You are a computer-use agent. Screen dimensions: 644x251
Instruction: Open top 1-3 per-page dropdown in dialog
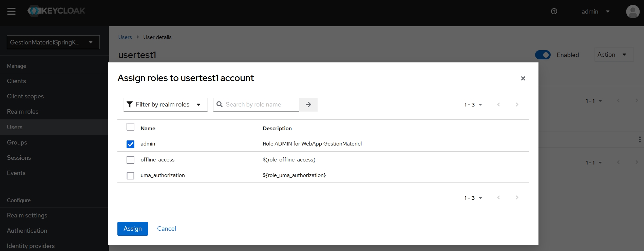pos(473,105)
